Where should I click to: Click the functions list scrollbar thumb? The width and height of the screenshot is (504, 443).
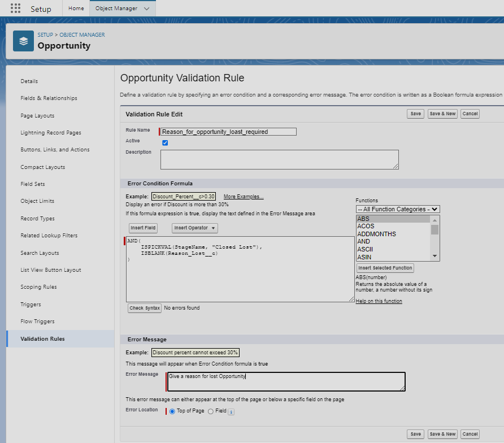435,230
